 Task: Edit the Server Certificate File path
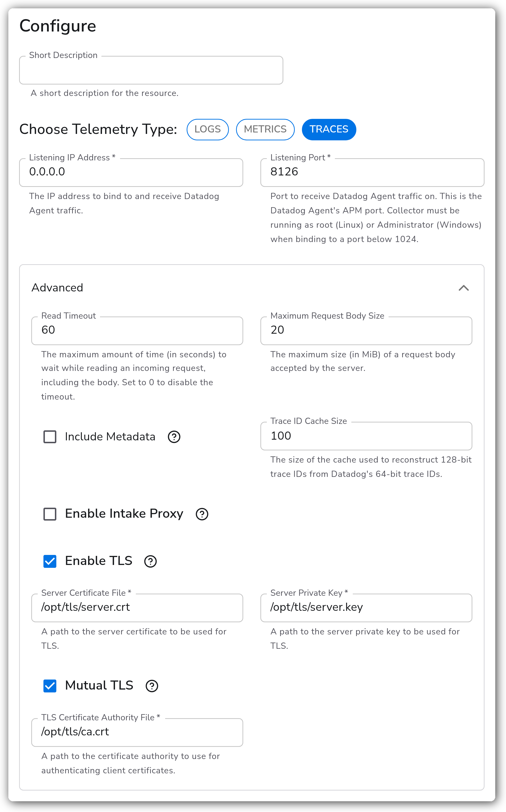(x=137, y=608)
